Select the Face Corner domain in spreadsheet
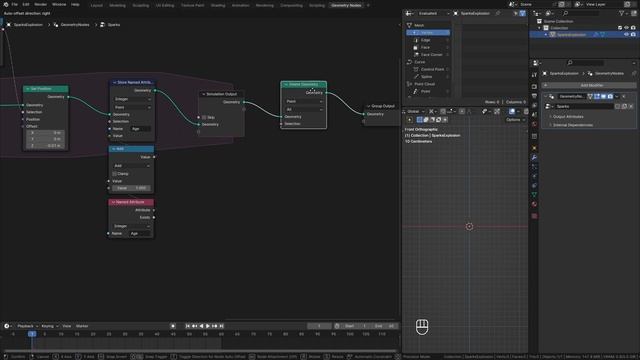 (x=431, y=55)
